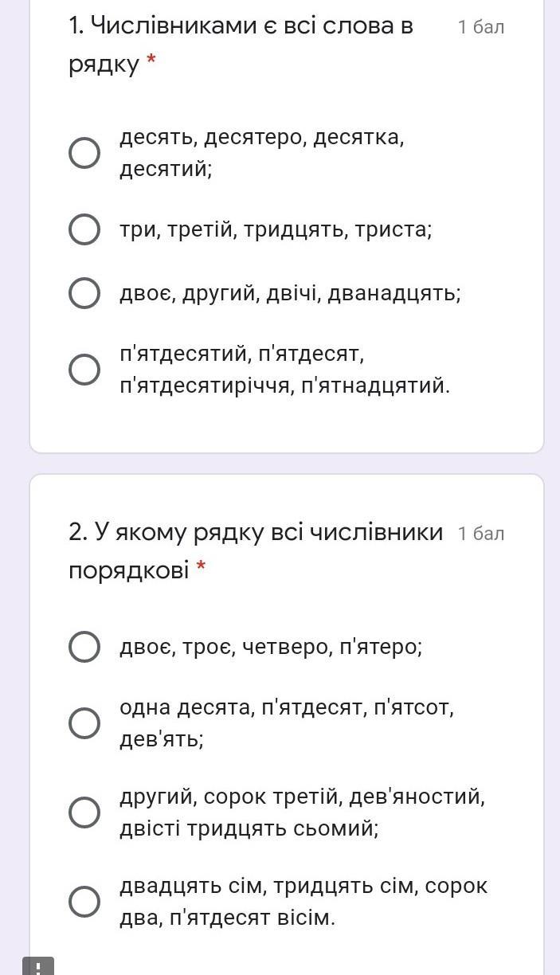Mark radio button for "двоє, другий, двічі, дванадцять"

[x=84, y=293]
